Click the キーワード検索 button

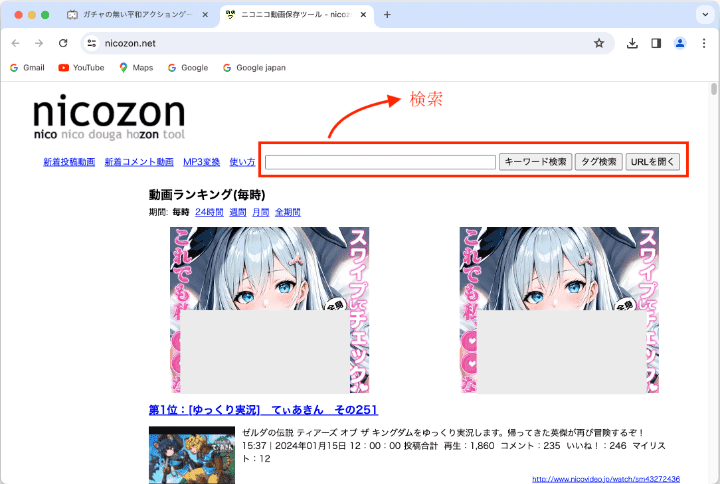coord(535,162)
